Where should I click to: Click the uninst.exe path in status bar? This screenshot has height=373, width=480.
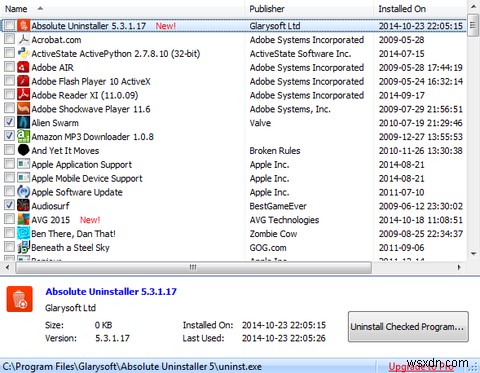(131, 367)
